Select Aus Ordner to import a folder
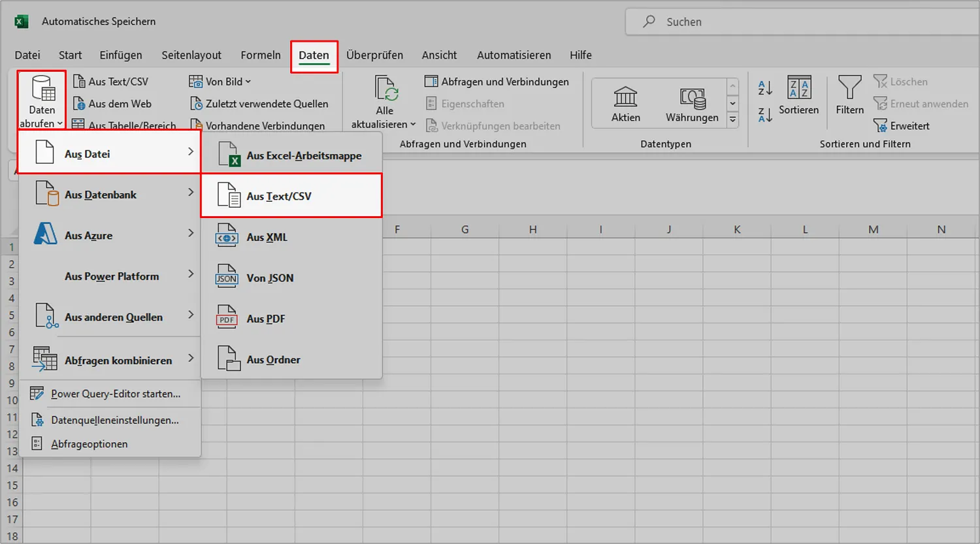 point(274,359)
